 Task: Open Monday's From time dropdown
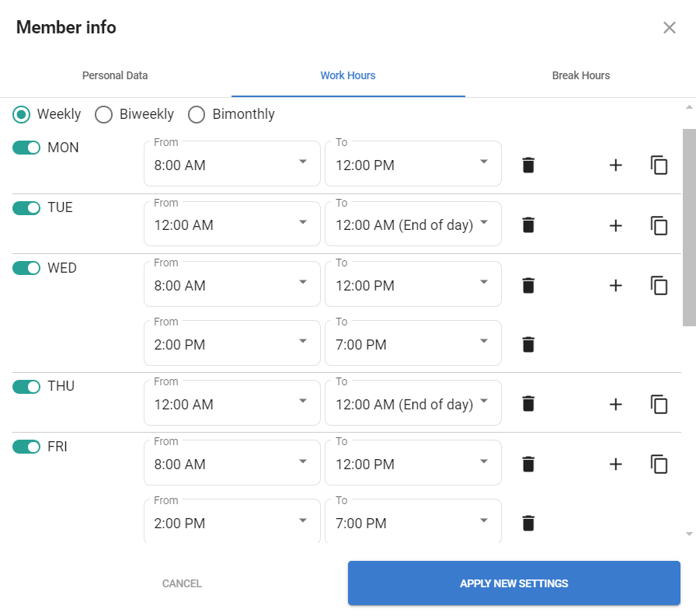coord(231,164)
